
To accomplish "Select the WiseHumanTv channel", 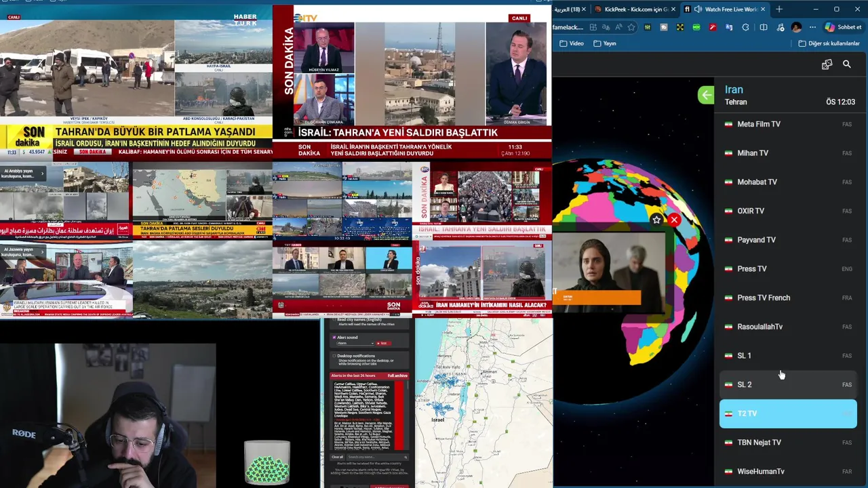I will tap(788, 471).
